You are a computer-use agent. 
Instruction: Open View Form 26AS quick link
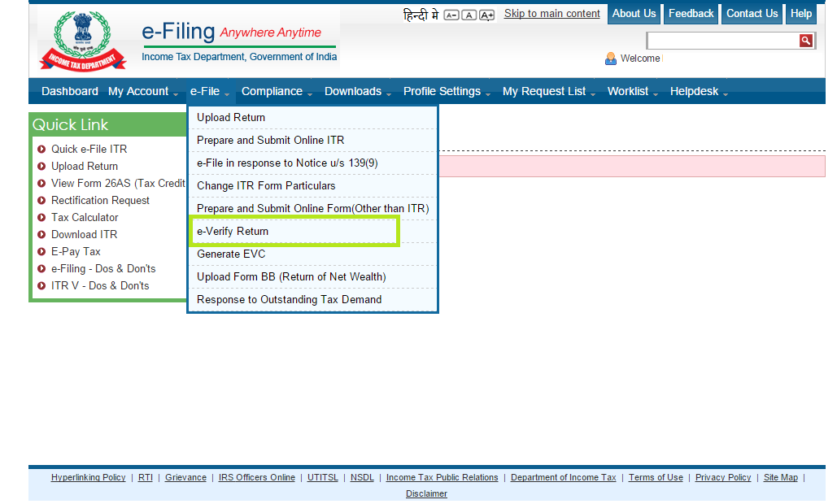[x=118, y=184]
